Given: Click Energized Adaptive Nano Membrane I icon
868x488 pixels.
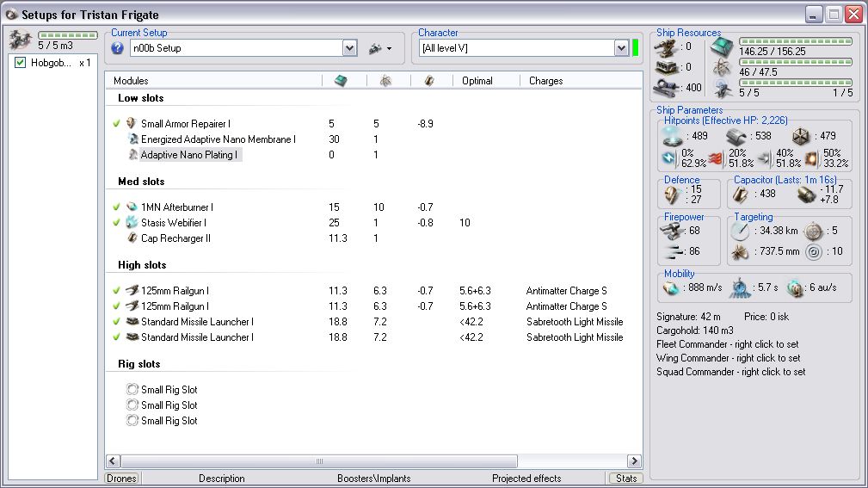Looking at the screenshot, I should [132, 139].
